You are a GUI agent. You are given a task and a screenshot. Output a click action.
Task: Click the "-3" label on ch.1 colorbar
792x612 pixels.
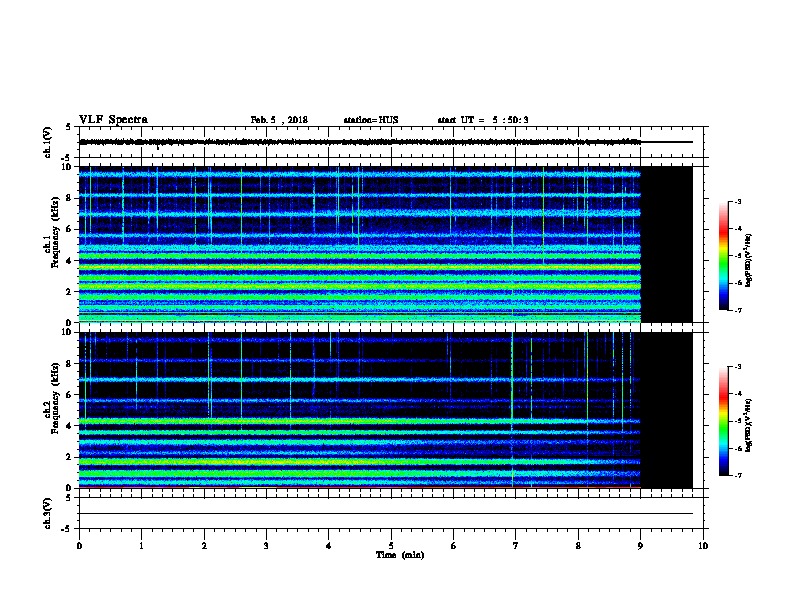click(x=737, y=201)
